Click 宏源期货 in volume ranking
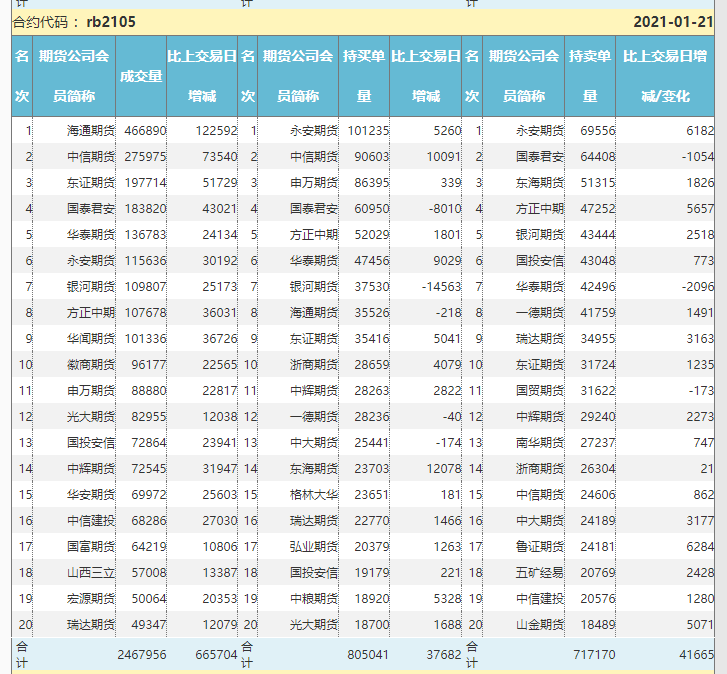This screenshot has width=727, height=674. [x=91, y=598]
